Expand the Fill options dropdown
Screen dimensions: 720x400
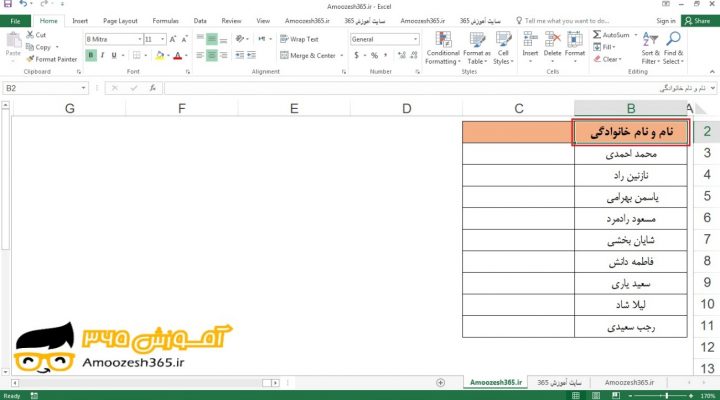click(x=613, y=47)
